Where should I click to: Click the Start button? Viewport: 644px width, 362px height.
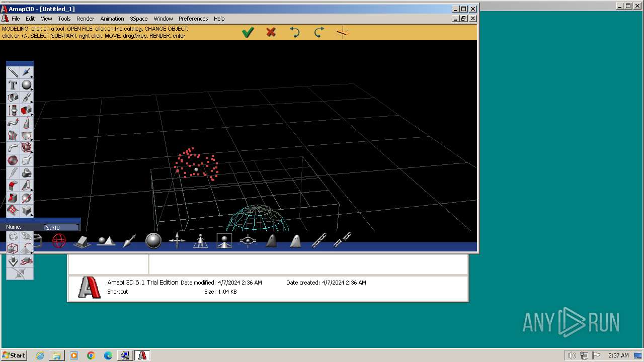pyautogui.click(x=14, y=355)
